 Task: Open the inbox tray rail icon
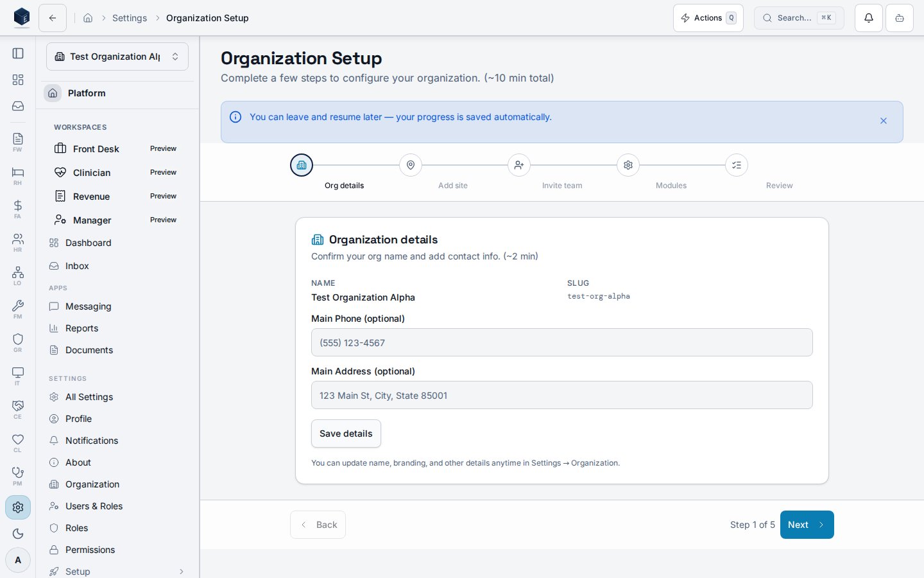[x=18, y=106]
